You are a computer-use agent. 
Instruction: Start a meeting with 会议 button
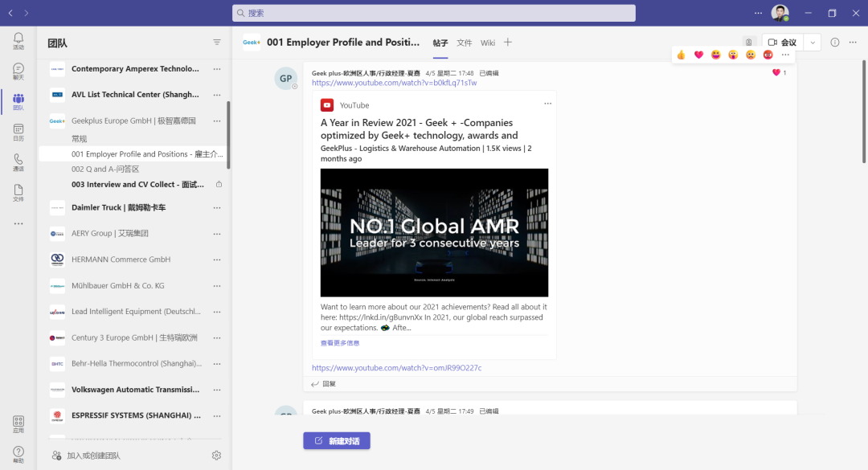[x=783, y=42]
